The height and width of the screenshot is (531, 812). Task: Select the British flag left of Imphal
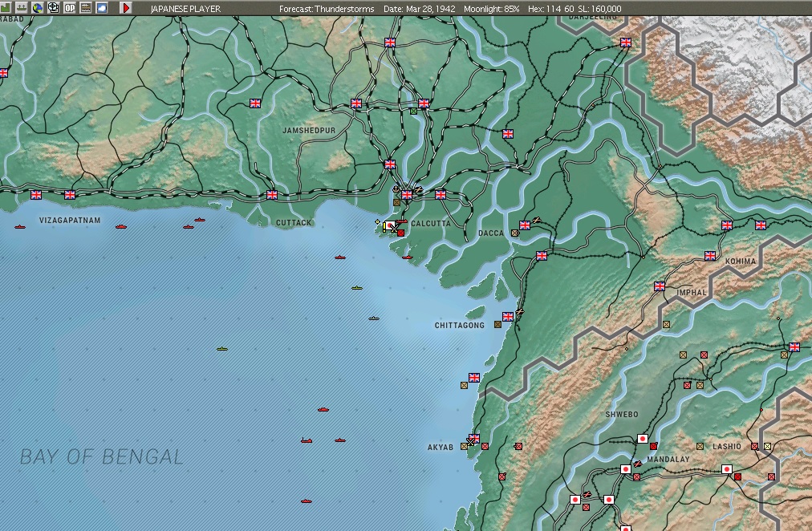click(x=660, y=286)
